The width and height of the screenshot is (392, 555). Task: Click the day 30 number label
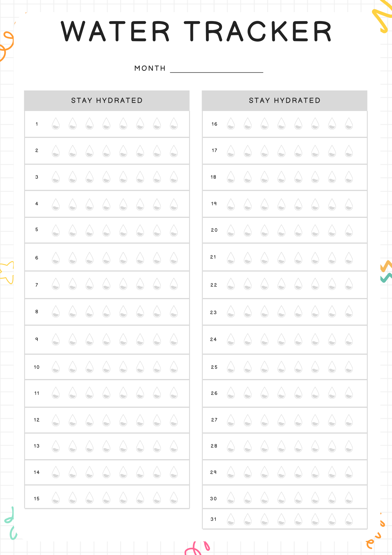coord(213,499)
